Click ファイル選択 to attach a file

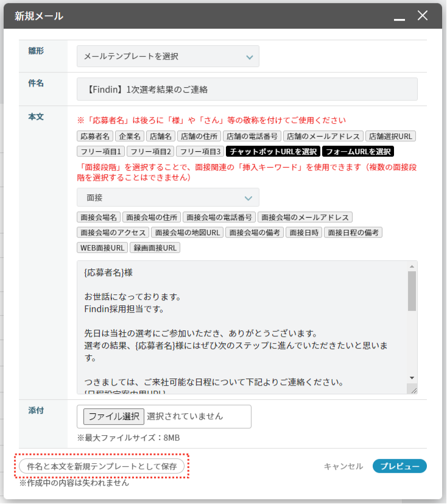click(x=114, y=417)
